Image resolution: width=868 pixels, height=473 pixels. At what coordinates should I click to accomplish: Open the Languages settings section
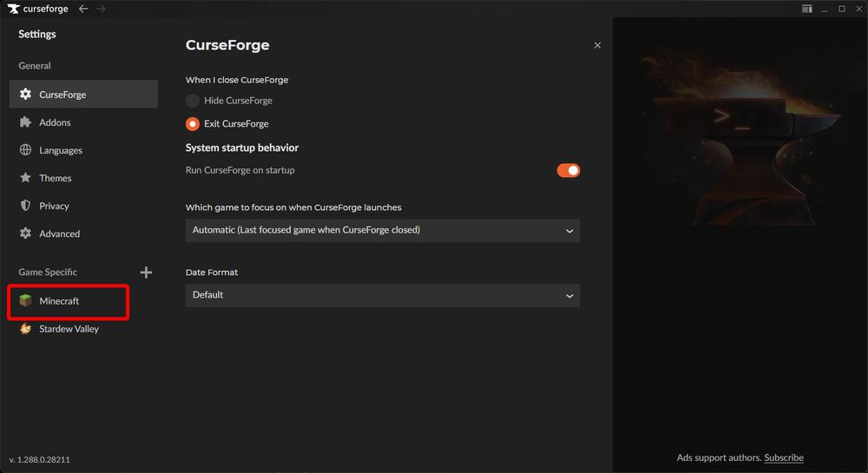83,150
